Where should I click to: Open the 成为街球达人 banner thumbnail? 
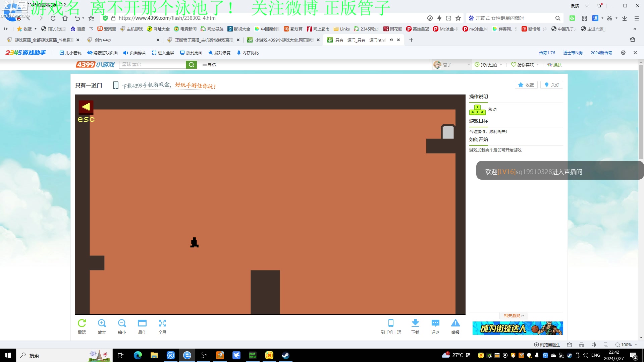click(518, 328)
